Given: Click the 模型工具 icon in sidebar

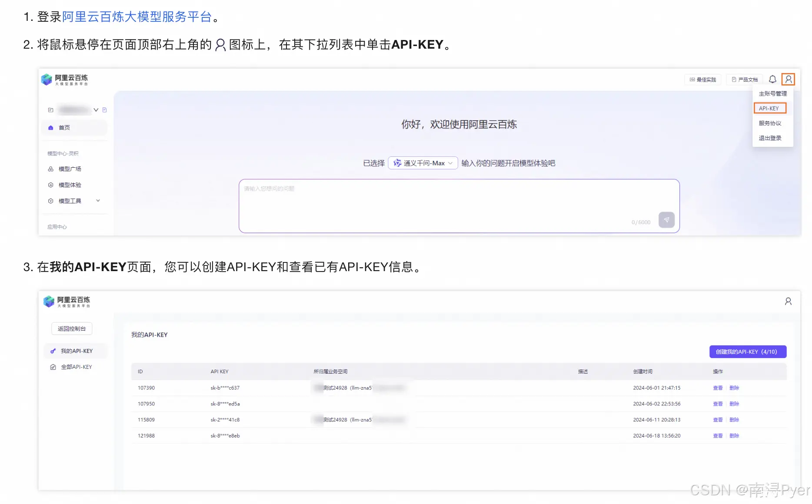Looking at the screenshot, I should coord(50,201).
